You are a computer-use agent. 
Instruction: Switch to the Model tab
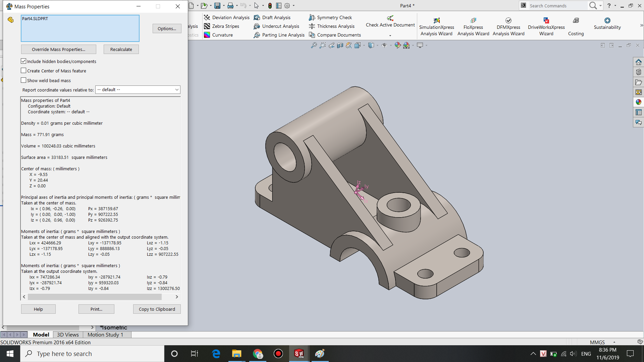(41, 335)
